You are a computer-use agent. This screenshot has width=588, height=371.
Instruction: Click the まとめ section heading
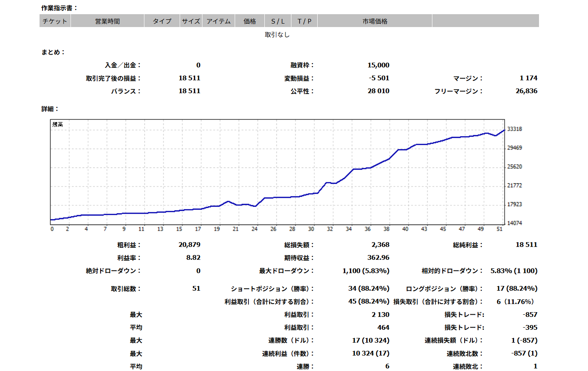53,52
